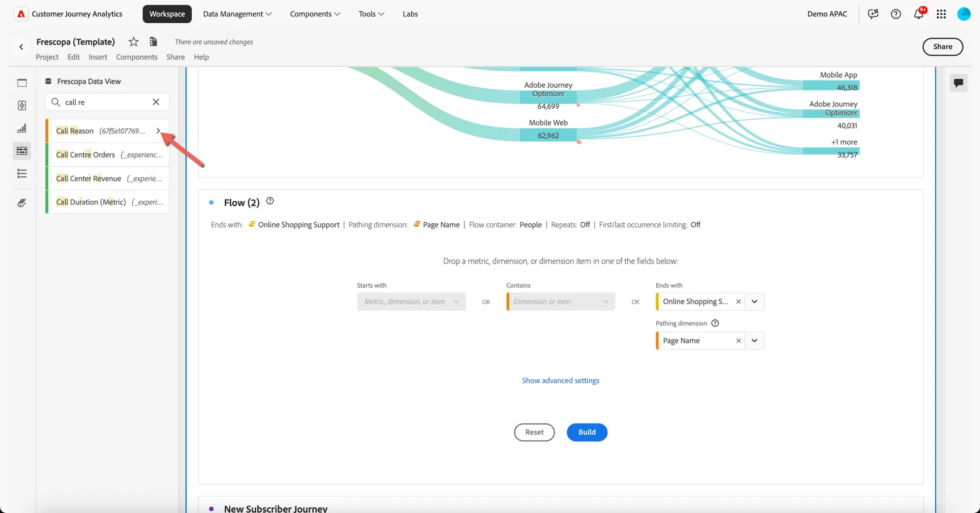Screen dimensions: 980x513
Task: Click the Build button
Action: pos(587,433)
